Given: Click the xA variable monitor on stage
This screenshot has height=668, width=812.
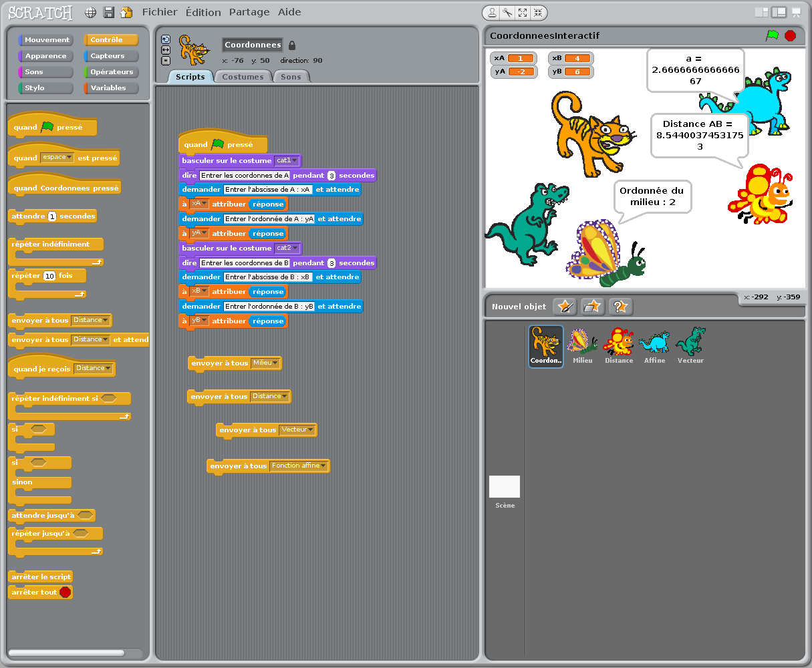Looking at the screenshot, I should click(x=514, y=58).
